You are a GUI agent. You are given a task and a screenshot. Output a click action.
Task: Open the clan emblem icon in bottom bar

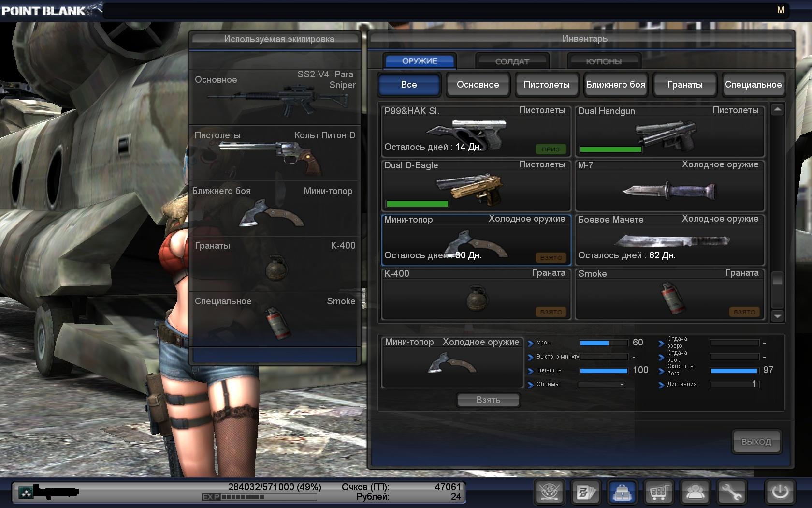point(549,493)
